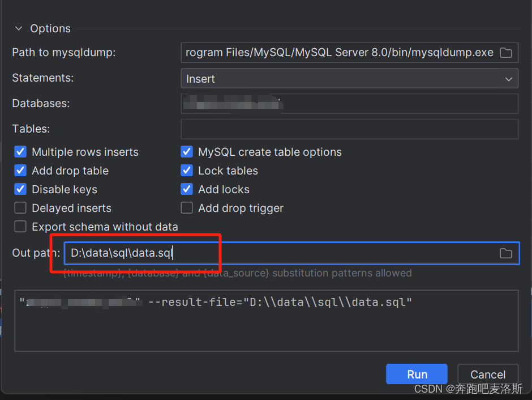Enable Add drop trigger checkbox

click(x=187, y=207)
